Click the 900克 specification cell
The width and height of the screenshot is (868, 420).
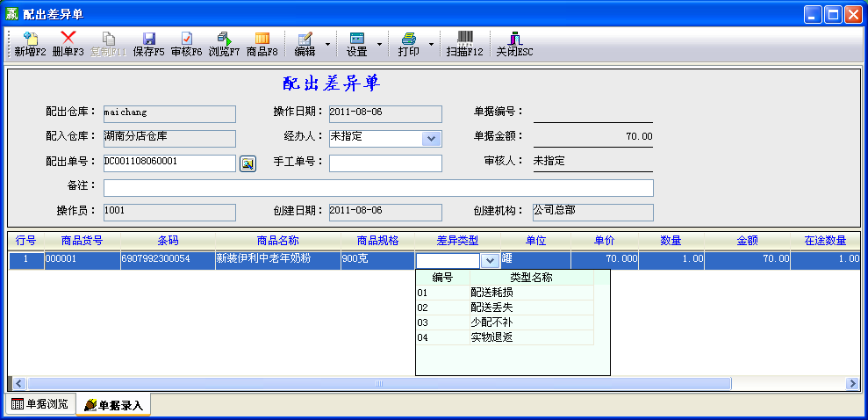point(377,260)
